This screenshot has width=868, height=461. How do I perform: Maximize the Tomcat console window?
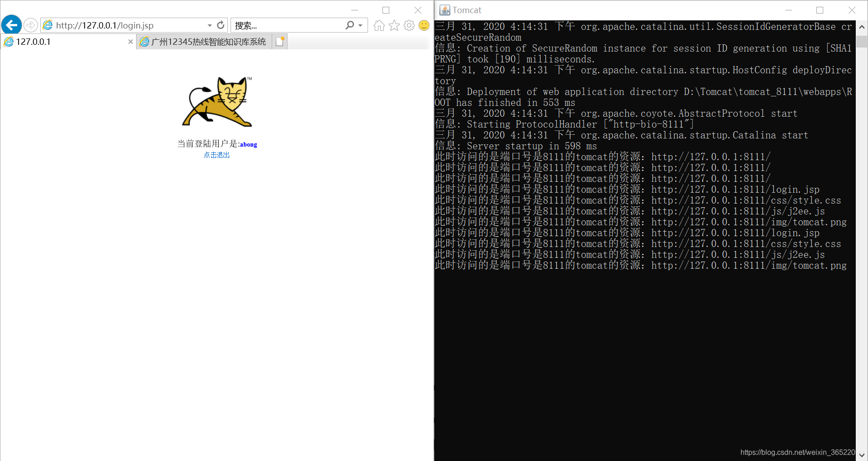[820, 10]
